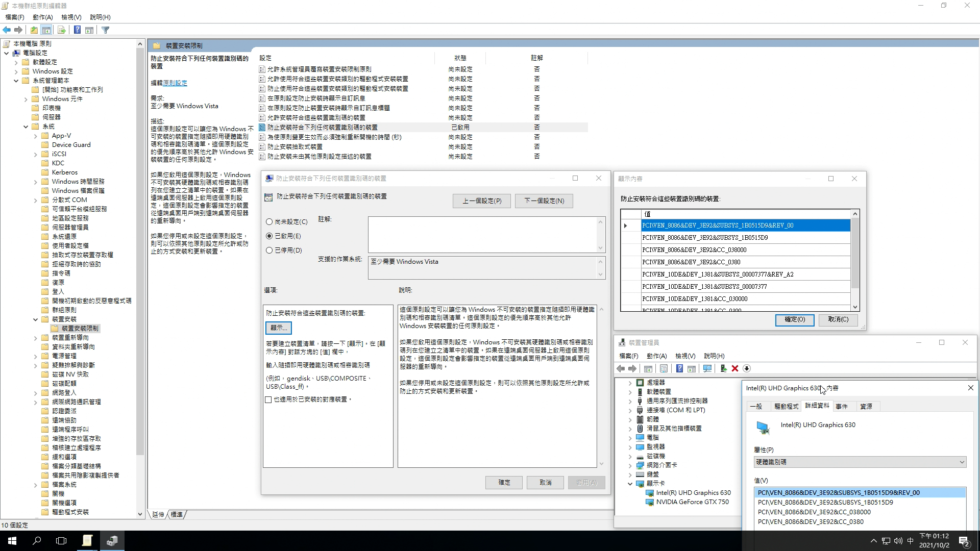Switch to the 驅動程式 tab
This screenshot has height=551, width=980.
[786, 407]
